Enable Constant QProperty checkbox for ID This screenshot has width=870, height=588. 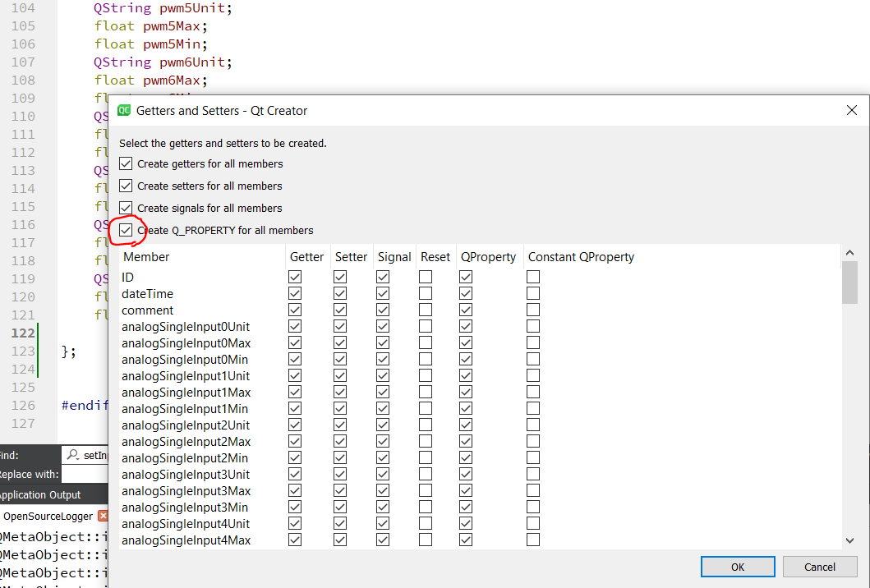click(533, 277)
